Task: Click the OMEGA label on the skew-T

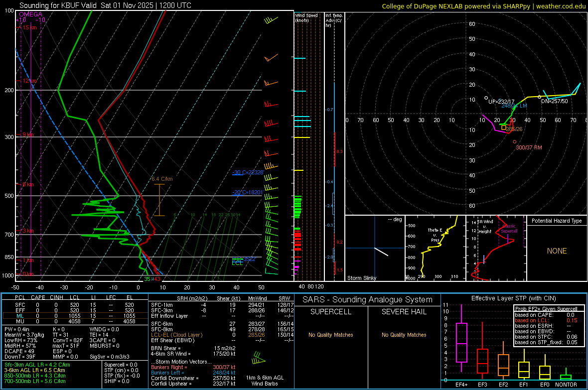Action: (31, 14)
